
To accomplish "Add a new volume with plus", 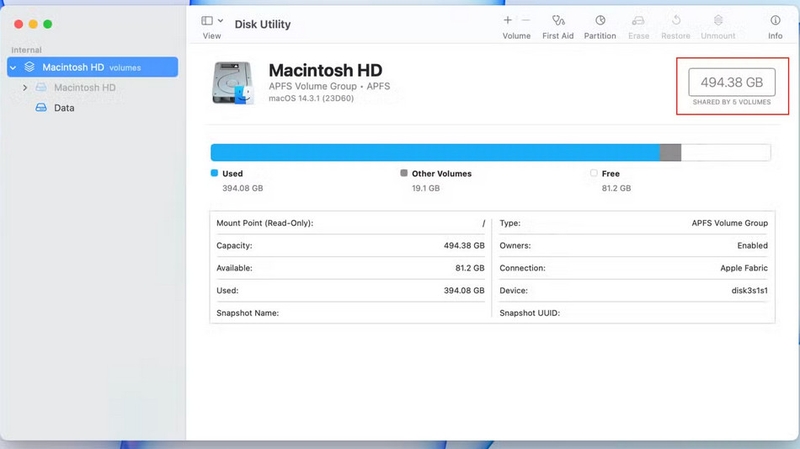I will pyautogui.click(x=508, y=20).
